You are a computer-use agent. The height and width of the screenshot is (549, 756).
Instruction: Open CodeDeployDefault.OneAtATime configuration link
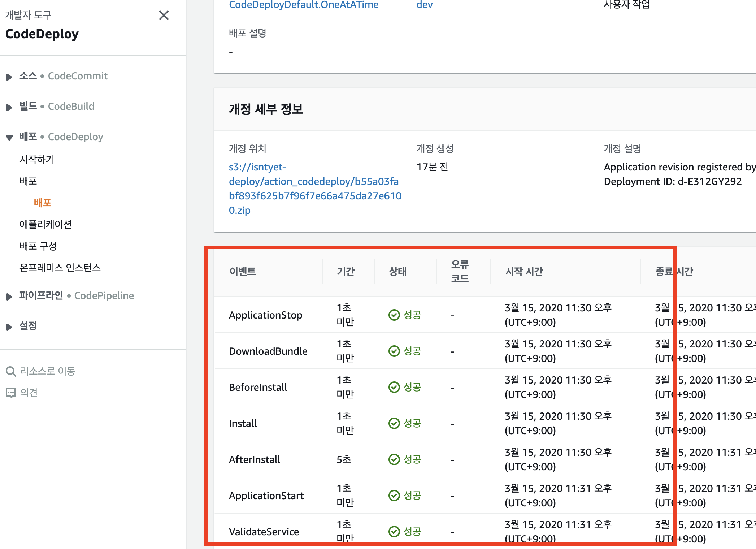pyautogui.click(x=304, y=5)
